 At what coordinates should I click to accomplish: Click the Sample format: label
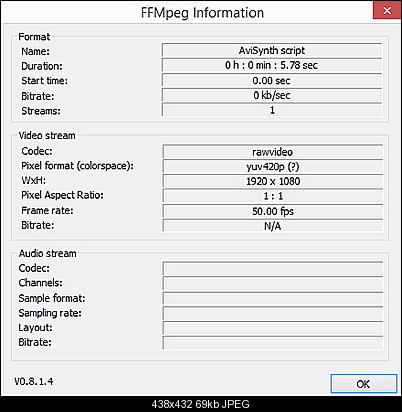[x=52, y=298]
